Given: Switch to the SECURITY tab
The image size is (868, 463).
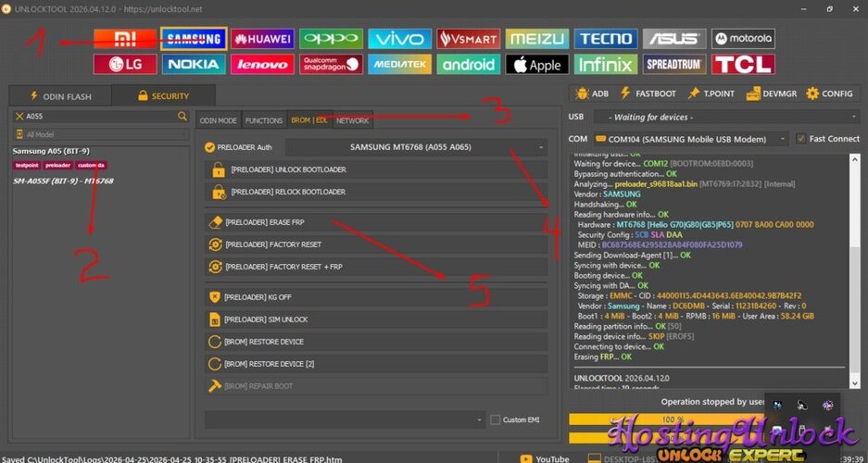Looking at the screenshot, I should 163,96.
